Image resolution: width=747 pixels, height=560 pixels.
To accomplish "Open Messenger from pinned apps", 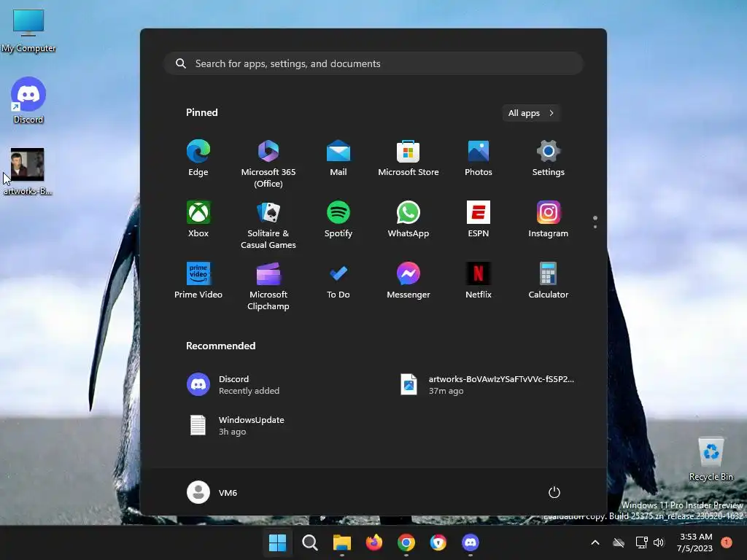I will 409,281.
